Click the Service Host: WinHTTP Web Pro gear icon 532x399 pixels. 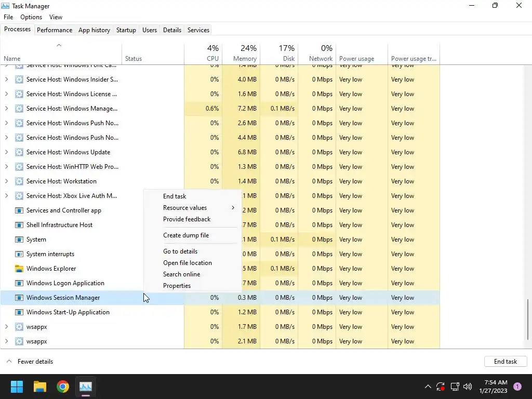[19, 167]
